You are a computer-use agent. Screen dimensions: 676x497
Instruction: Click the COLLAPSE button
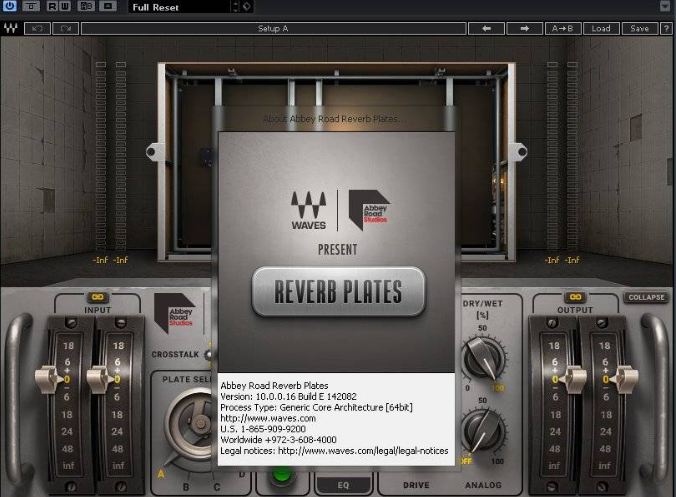646,297
